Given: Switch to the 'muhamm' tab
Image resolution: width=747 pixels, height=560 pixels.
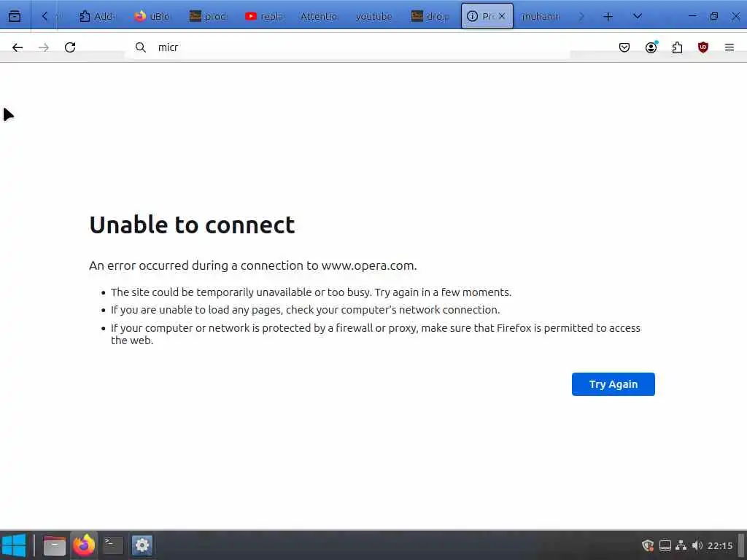Looking at the screenshot, I should click(541, 16).
